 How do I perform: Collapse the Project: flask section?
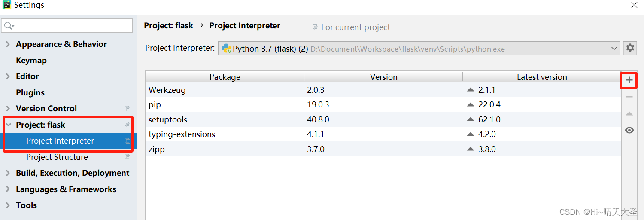(8, 125)
